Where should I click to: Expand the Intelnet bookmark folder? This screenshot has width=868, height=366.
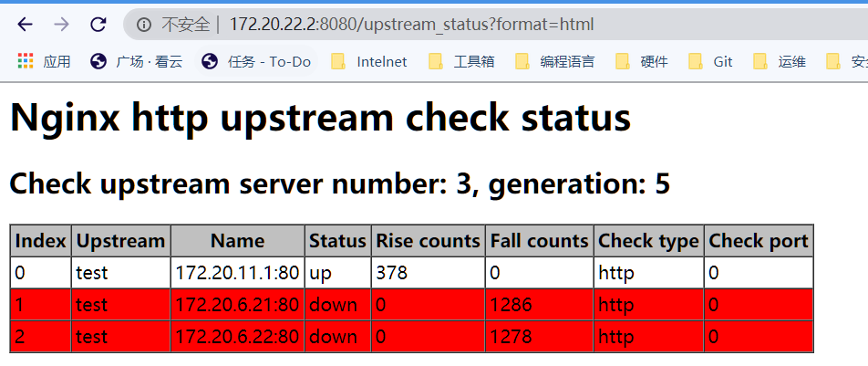368,61
